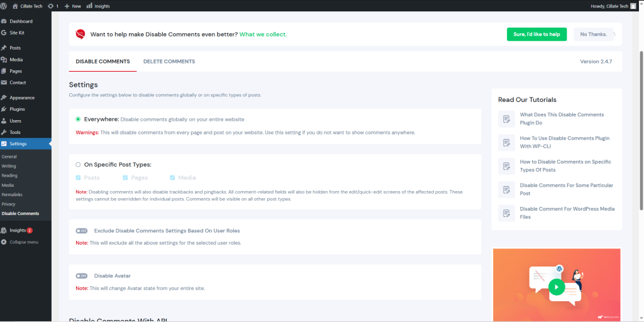Click the WordPress logo in admin bar
Viewport: 644px width, 322px height.
(4, 6)
